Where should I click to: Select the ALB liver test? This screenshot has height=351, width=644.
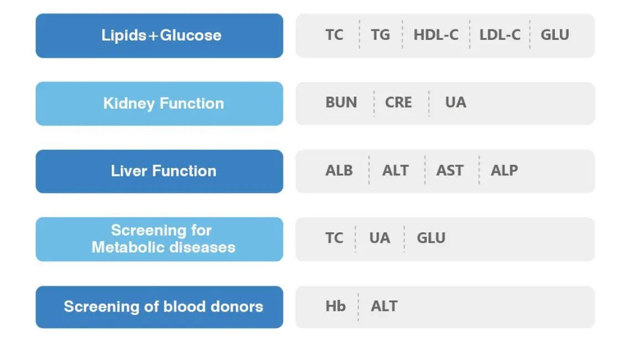(x=339, y=171)
